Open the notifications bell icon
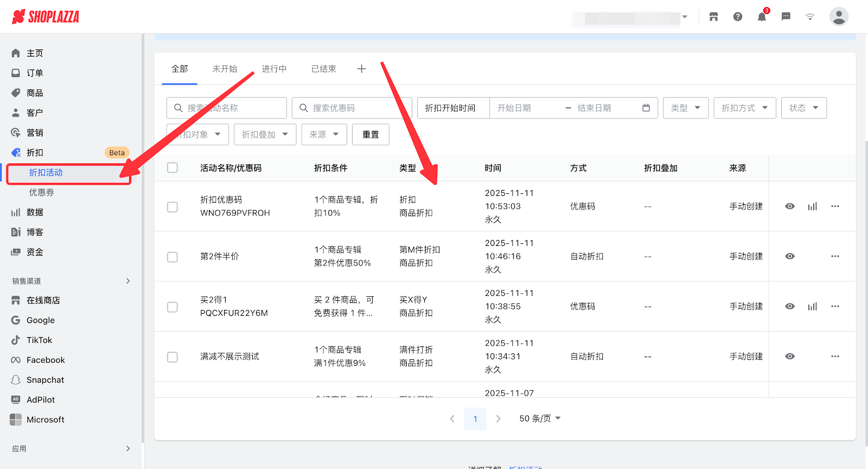 click(x=762, y=17)
